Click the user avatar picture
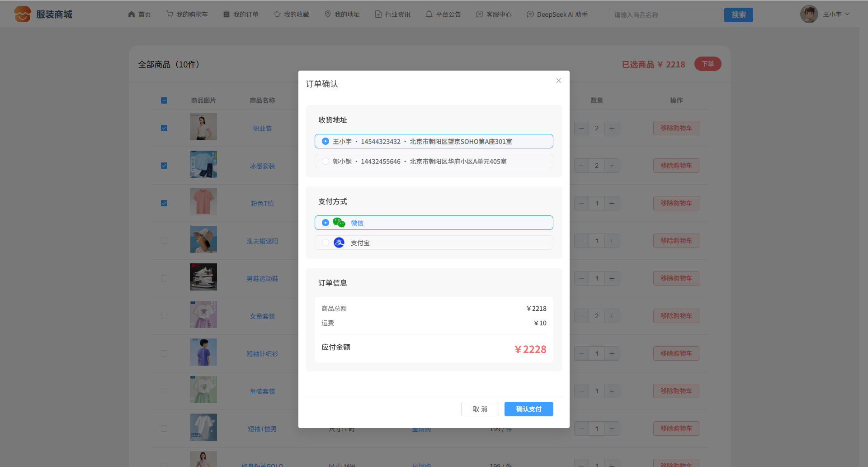868x467 pixels. tap(809, 14)
